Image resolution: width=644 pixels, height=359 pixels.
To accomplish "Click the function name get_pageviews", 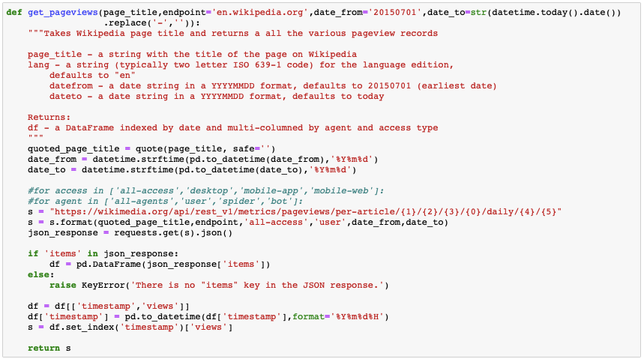I will pos(63,12).
